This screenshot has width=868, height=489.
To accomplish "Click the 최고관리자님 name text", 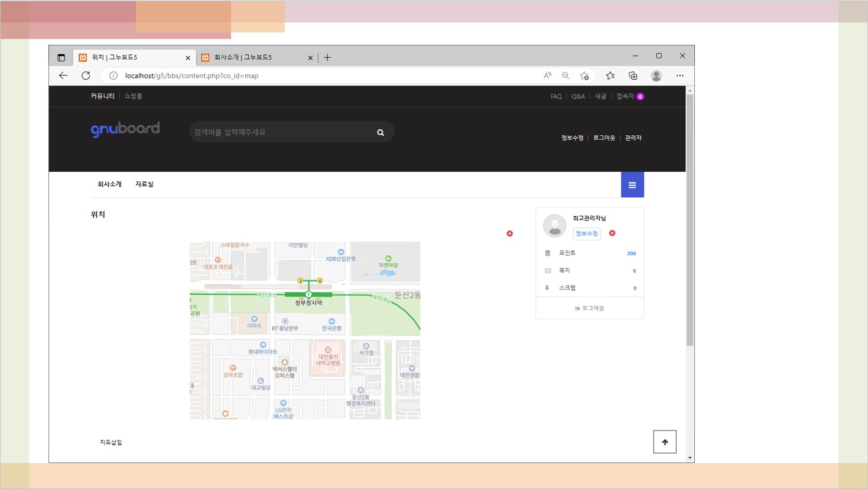I will 589,219.
